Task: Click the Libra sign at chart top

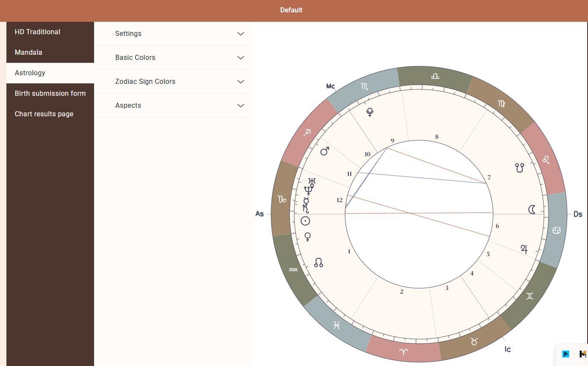Action: (435, 76)
